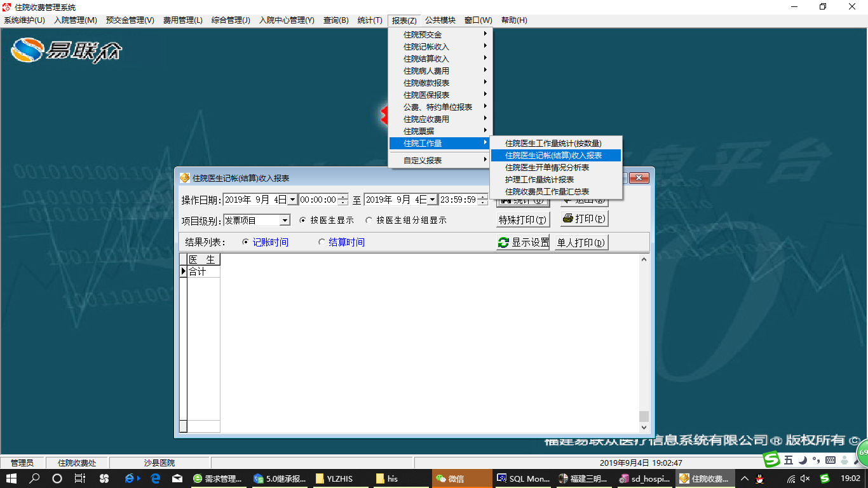Select 按医生组分组显示 radio button

tap(406, 220)
